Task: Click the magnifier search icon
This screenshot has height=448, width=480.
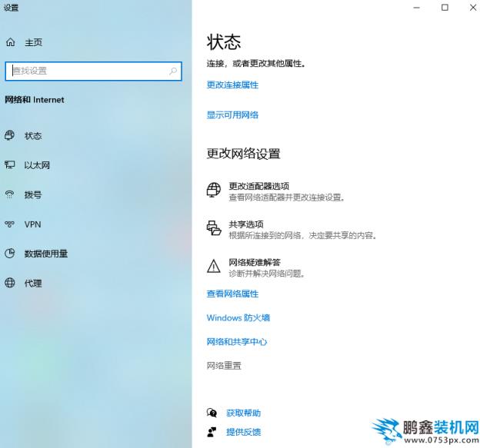Action: (173, 71)
